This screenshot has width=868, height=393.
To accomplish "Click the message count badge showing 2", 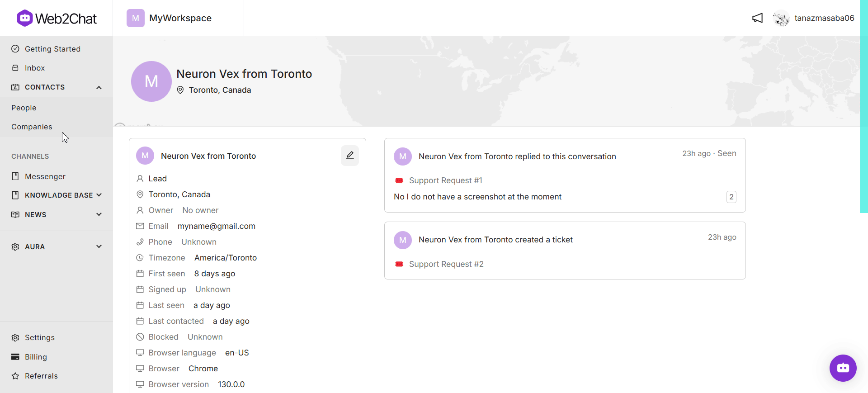I will (731, 197).
